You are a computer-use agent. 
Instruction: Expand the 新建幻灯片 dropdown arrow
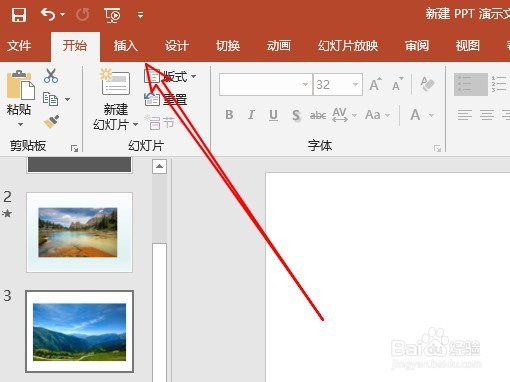(136, 125)
